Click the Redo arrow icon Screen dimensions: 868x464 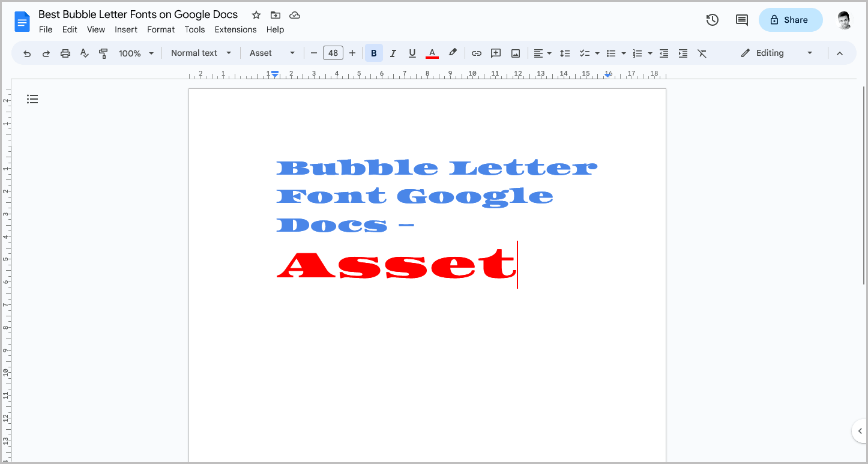(46, 53)
